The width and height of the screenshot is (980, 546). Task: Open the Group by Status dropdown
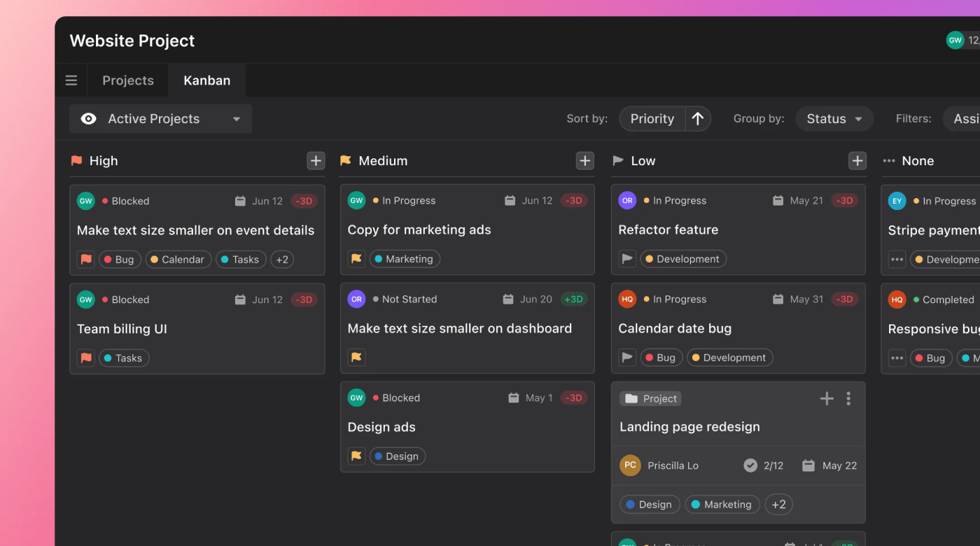point(834,119)
